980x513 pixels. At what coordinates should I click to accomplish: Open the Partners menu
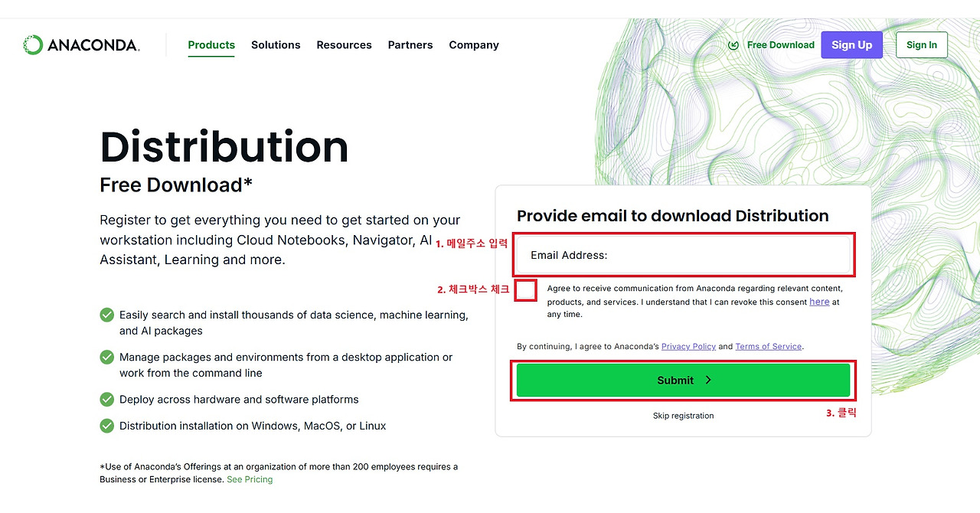(x=410, y=45)
